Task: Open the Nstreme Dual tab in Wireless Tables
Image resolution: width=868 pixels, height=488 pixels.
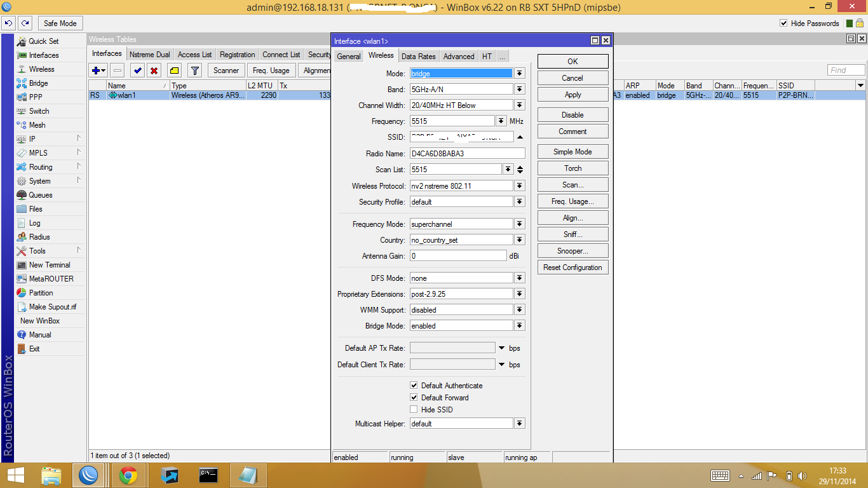Action: [150, 55]
